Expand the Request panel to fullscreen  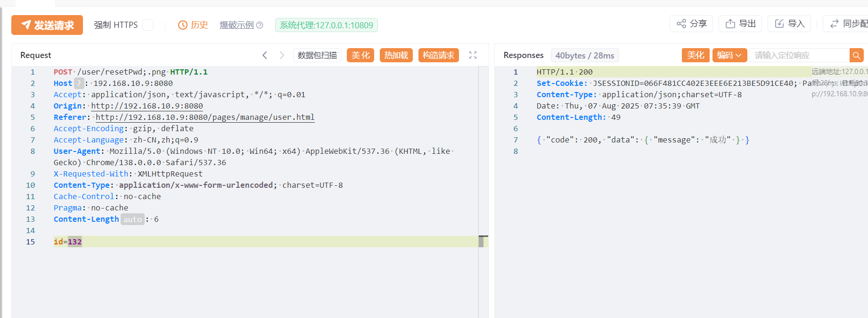pyautogui.click(x=473, y=55)
